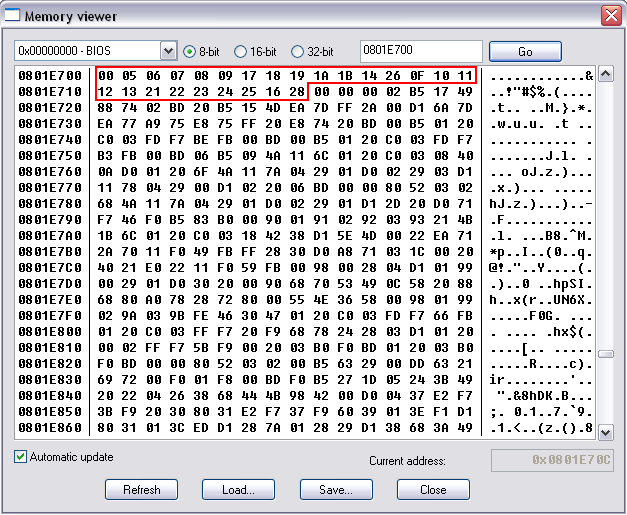627x515 pixels.
Task: Select the 8-bit display mode
Action: point(190,51)
